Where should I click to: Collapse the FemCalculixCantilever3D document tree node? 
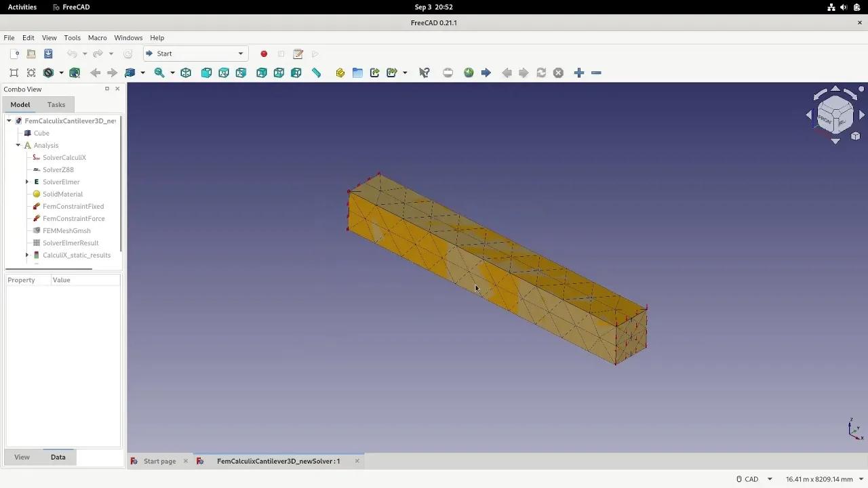(9, 121)
